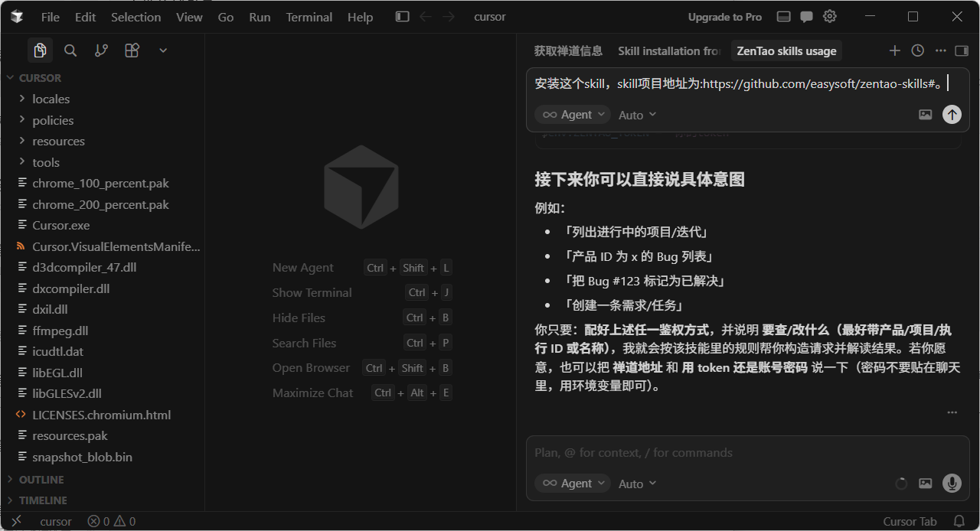Open the Explorer files view icon
This screenshot has width=980, height=531.
[40, 50]
